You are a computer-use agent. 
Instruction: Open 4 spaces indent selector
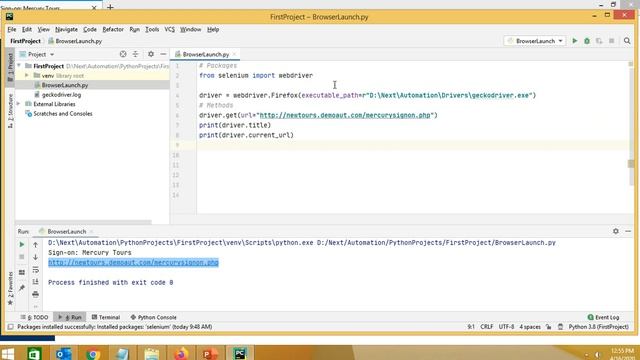[x=530, y=327]
